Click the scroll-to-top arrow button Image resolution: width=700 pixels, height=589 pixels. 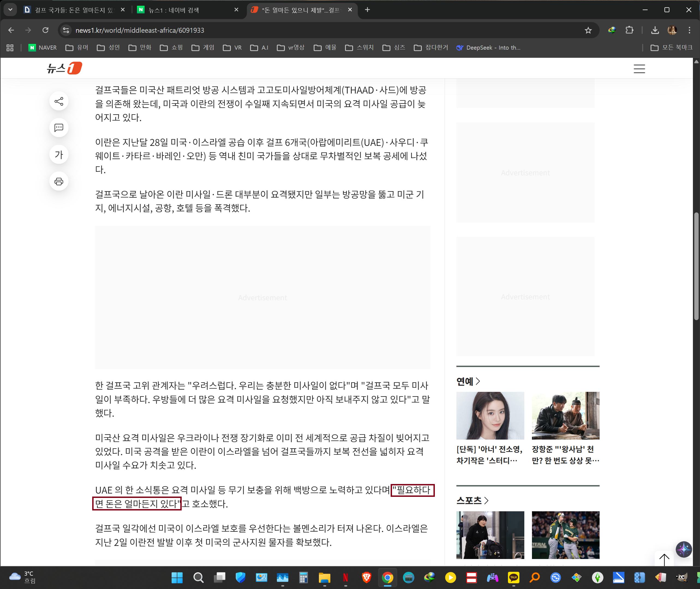[x=664, y=559]
